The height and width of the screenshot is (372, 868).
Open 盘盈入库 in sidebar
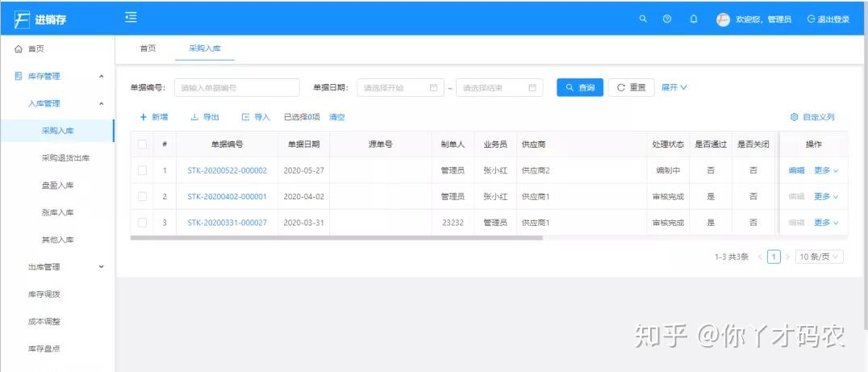pos(57,186)
